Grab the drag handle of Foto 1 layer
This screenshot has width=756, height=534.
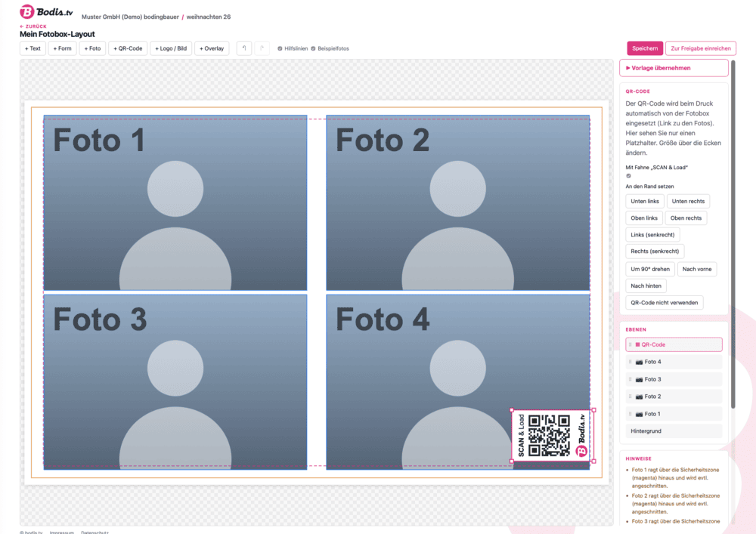(631, 414)
